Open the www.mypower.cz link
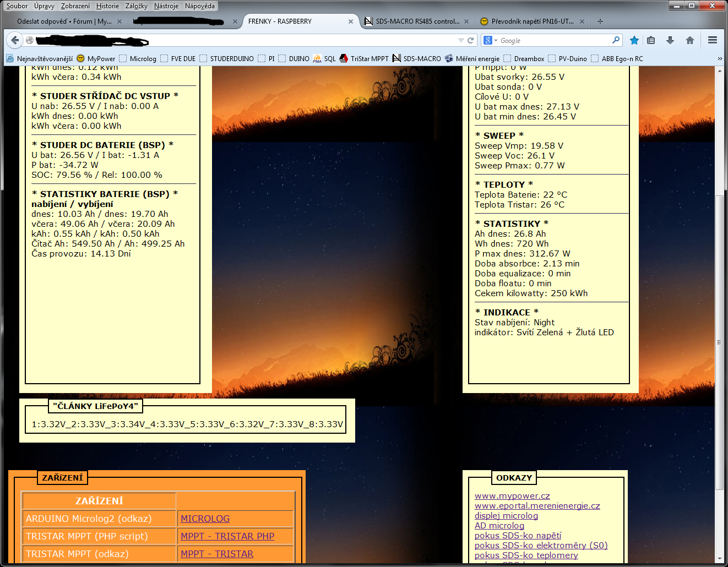The image size is (728, 567). click(x=512, y=496)
